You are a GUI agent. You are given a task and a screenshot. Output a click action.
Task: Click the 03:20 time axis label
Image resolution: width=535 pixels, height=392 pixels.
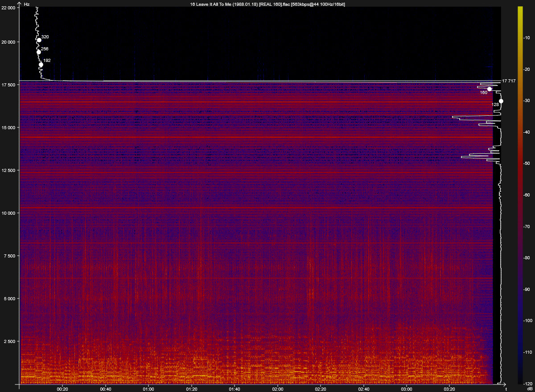(x=450, y=389)
